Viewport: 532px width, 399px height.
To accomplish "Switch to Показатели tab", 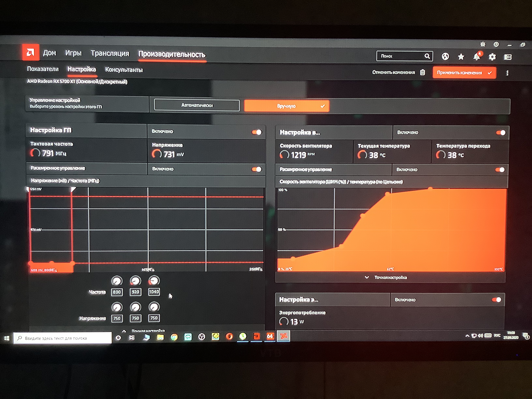I will point(43,69).
